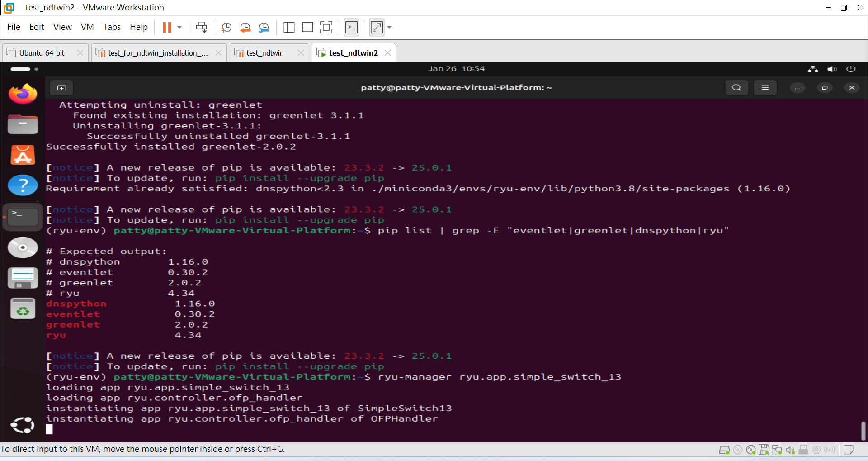Click the Pause VM toolbar icon
Image resolution: width=868 pixels, height=461 pixels.
pos(167,28)
